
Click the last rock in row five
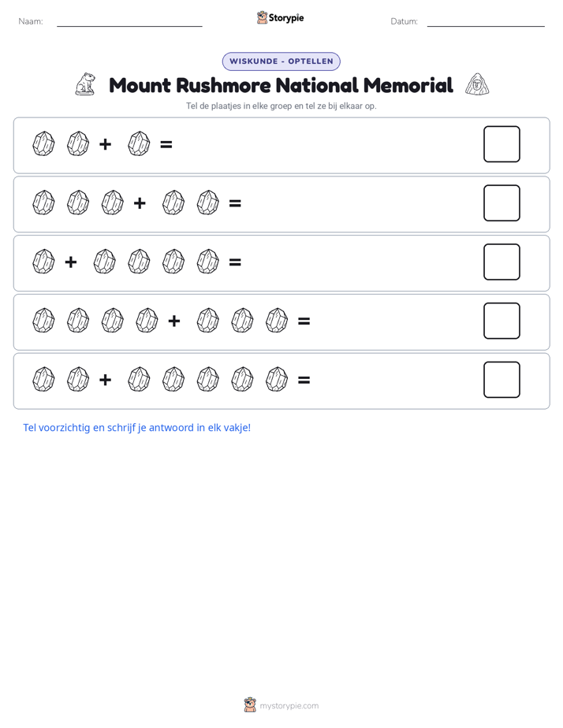coord(277,379)
